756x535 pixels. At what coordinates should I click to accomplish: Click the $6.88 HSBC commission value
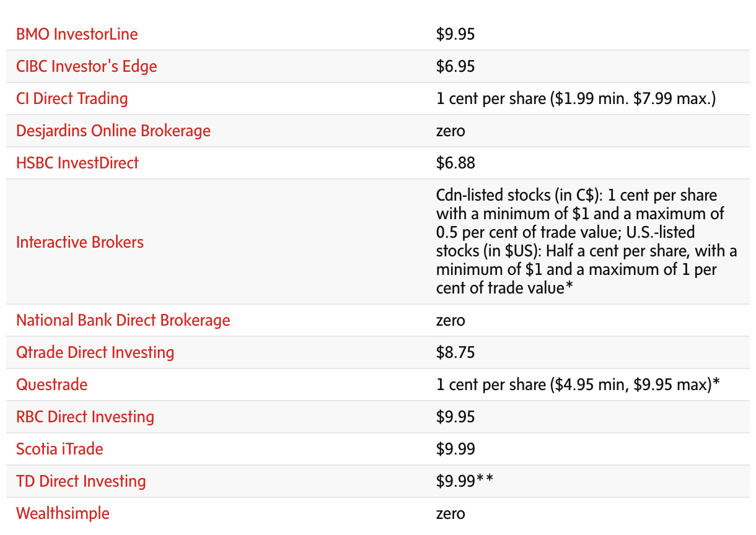point(455,163)
